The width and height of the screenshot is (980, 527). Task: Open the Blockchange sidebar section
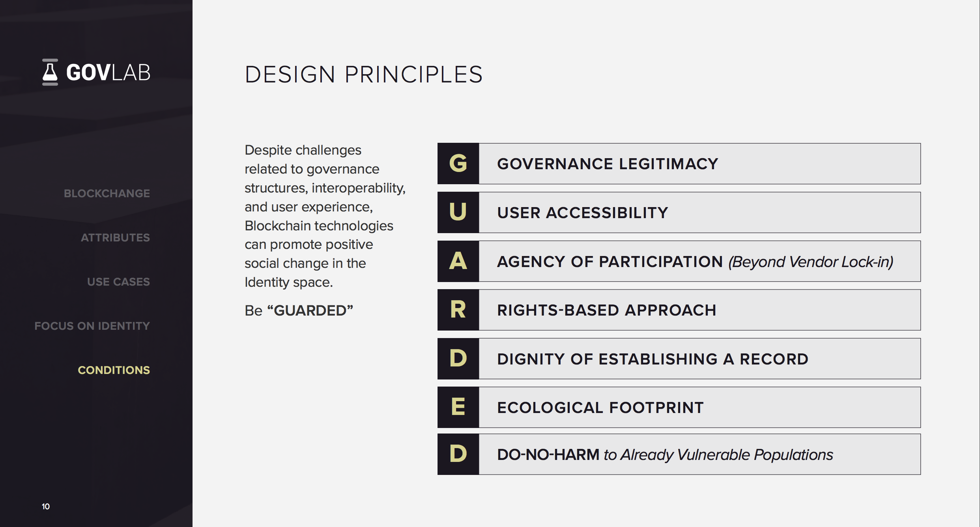[107, 193]
